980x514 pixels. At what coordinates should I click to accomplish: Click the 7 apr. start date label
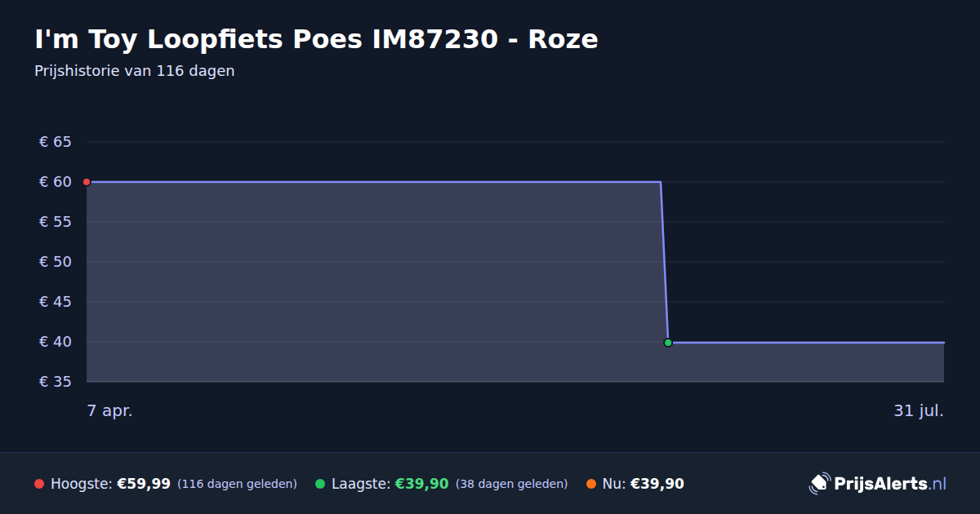(110, 411)
